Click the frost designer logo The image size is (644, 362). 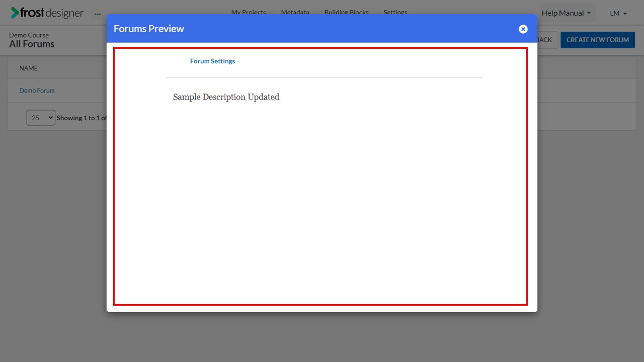click(x=47, y=13)
